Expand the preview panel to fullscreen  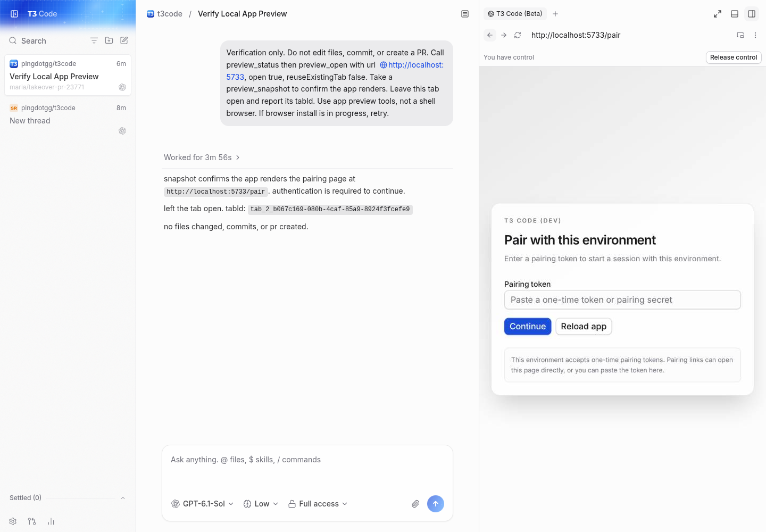(x=718, y=14)
